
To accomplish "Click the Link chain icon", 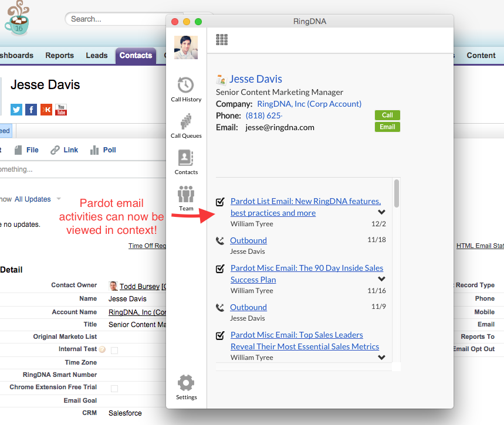I will 55,150.
